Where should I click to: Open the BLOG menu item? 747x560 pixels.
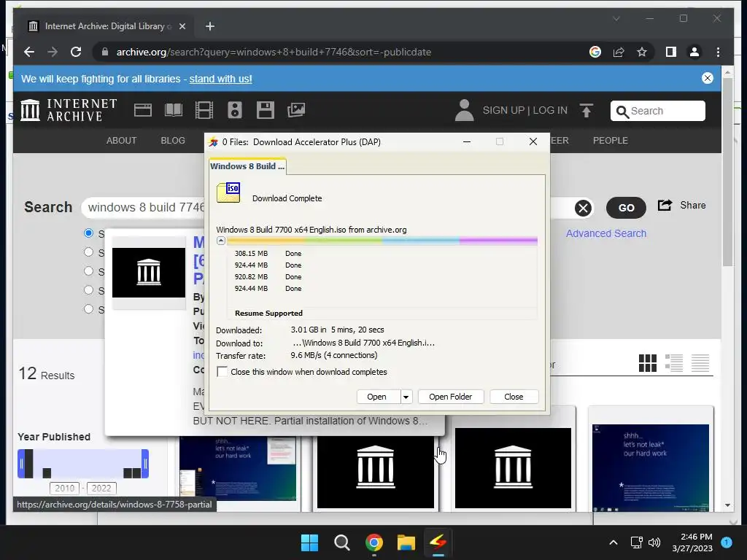173,141
